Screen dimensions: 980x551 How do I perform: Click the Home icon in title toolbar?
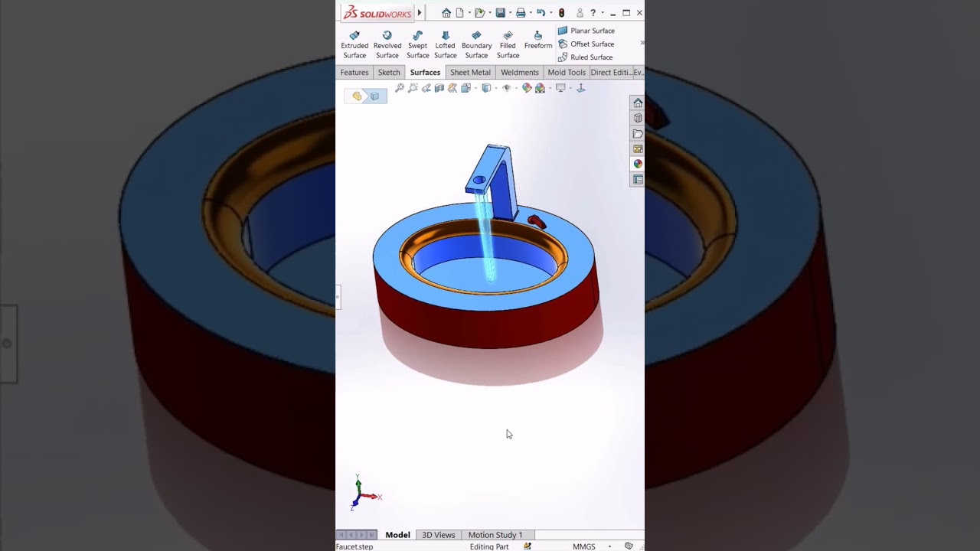click(x=446, y=13)
